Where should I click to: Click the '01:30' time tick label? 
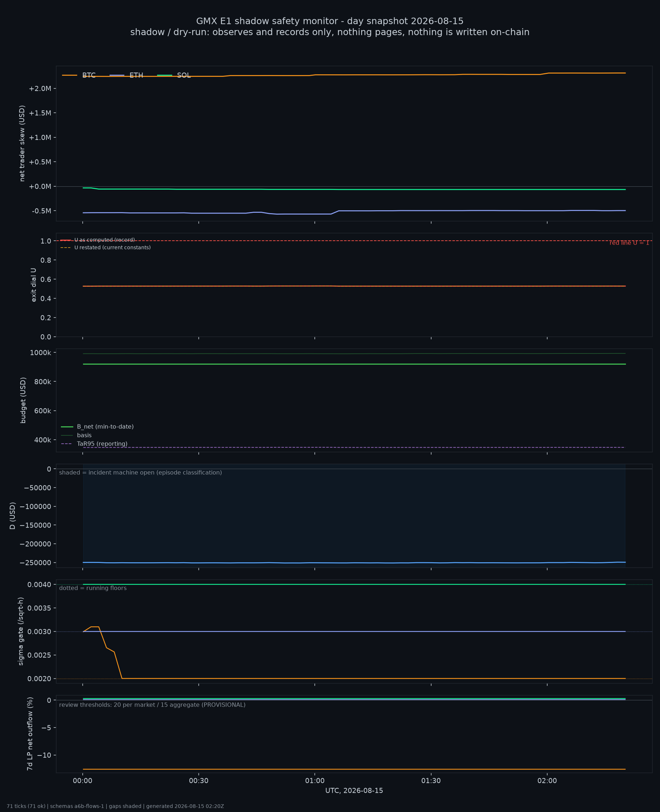pos(431,781)
